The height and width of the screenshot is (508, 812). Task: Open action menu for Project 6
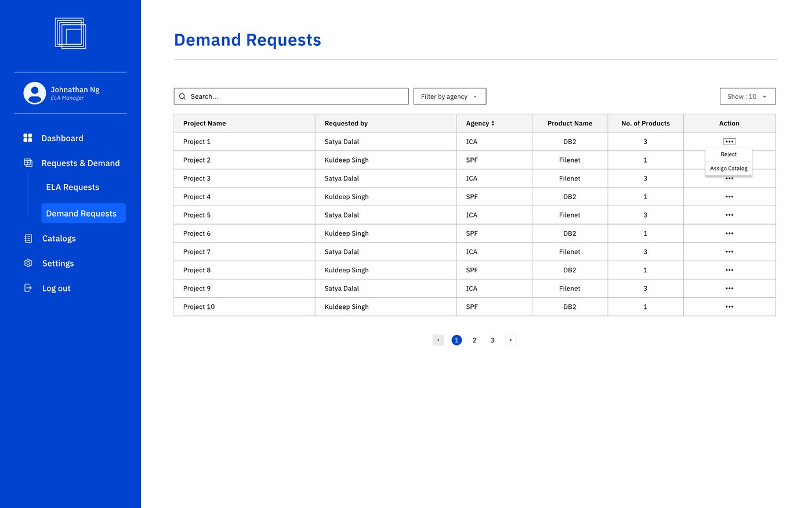coord(729,233)
